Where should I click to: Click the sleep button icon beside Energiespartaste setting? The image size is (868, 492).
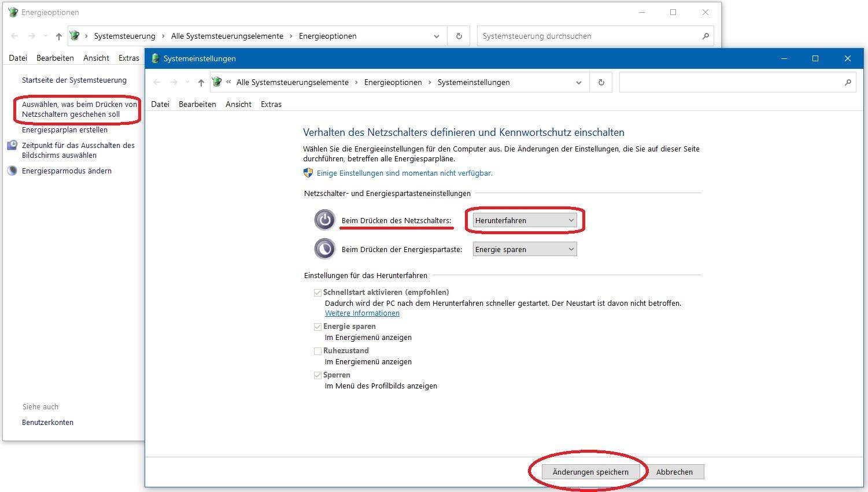(324, 249)
